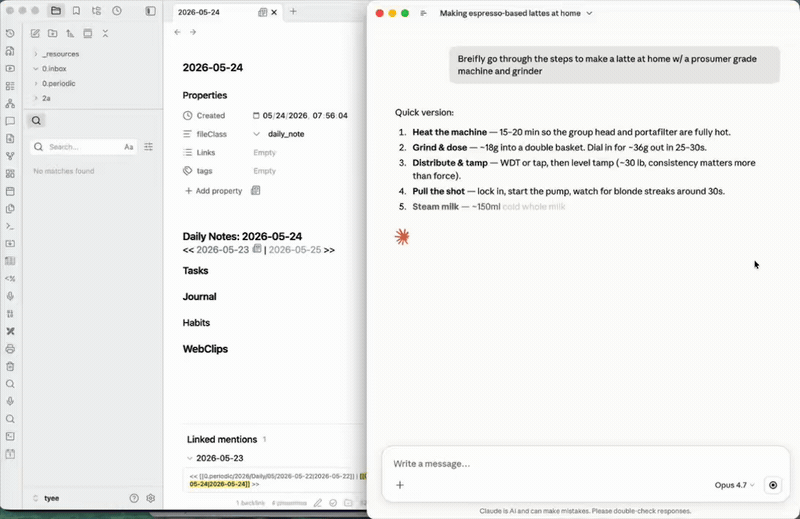Viewport: 800px width, 519px height.
Task: Open search settings sliders icon
Action: [148, 147]
